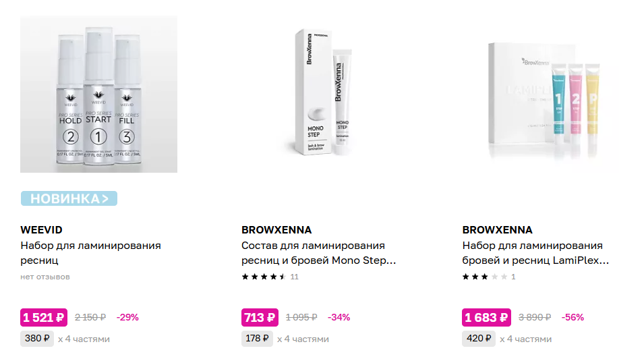Open 'Набор для ламинирования бровей и ресниц LamiPlex' title
The height and width of the screenshot is (361, 644).
(535, 252)
